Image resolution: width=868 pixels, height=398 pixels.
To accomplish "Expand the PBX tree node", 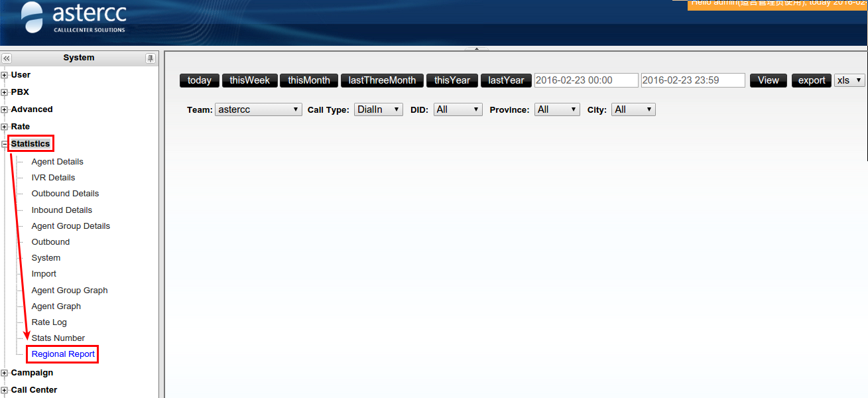I will tap(5, 92).
